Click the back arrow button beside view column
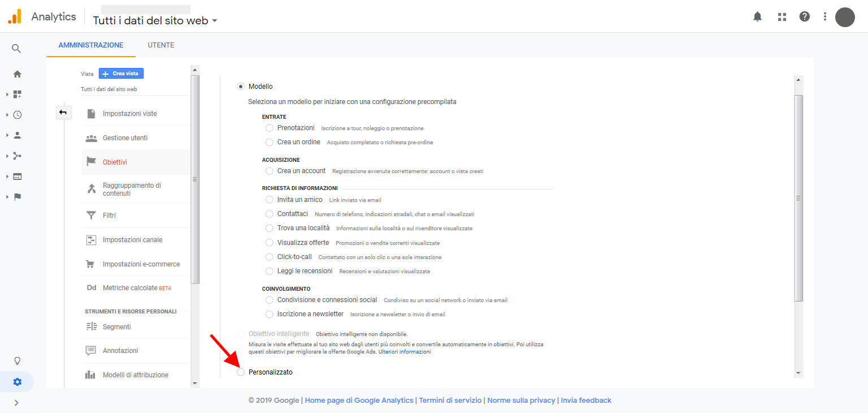The height and width of the screenshot is (413, 868). (63, 113)
